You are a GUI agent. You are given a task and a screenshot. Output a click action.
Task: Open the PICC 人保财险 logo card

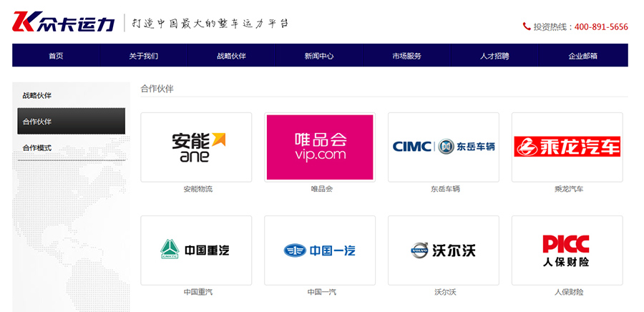click(x=567, y=250)
